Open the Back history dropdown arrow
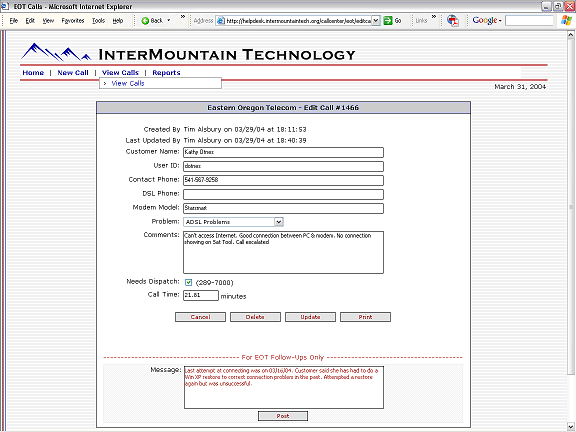Viewport: 576px width, 432px height. coord(169,21)
